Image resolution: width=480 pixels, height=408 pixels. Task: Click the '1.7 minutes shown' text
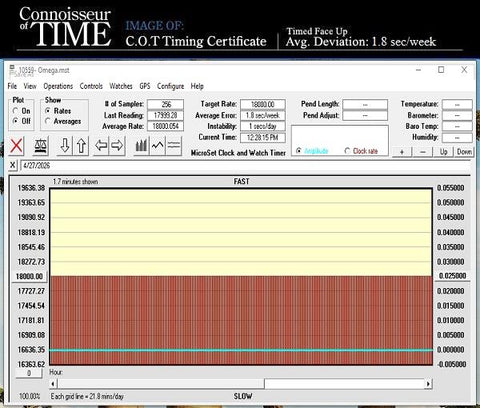(x=75, y=181)
